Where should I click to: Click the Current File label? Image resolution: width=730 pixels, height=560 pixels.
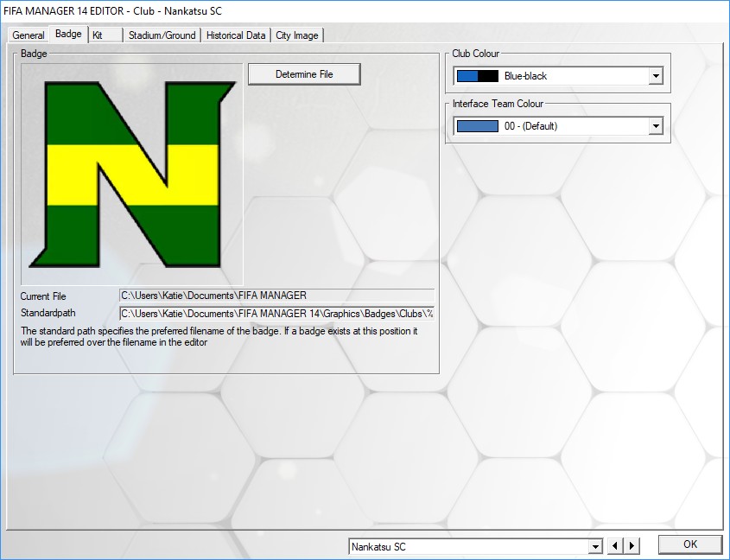[x=43, y=296]
